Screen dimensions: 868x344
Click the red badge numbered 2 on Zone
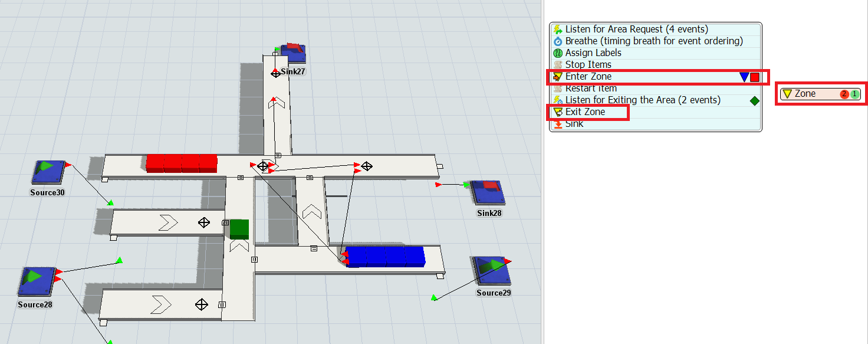coord(844,94)
